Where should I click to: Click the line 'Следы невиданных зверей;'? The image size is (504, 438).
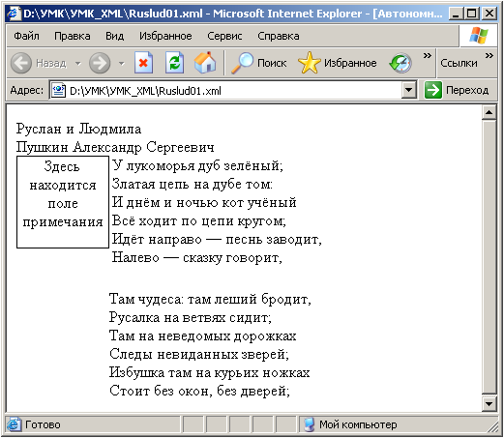coord(199,354)
